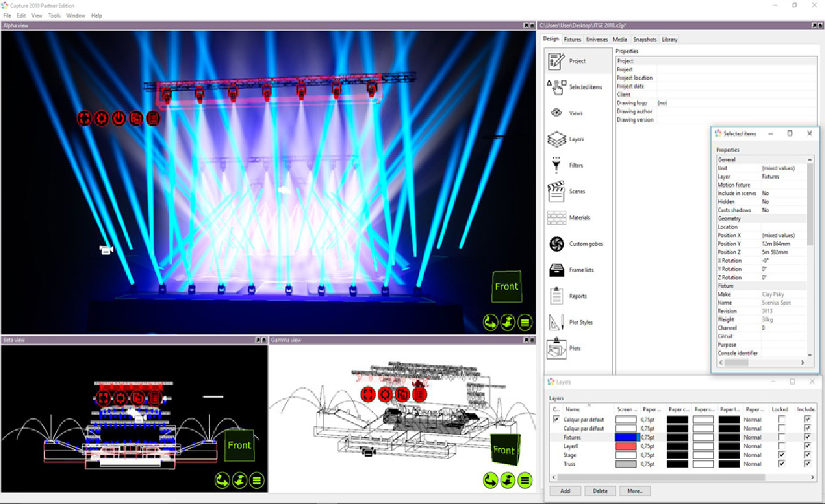The height and width of the screenshot is (504, 825).
Task: Click the Front view cube in Beta view
Action: click(239, 445)
